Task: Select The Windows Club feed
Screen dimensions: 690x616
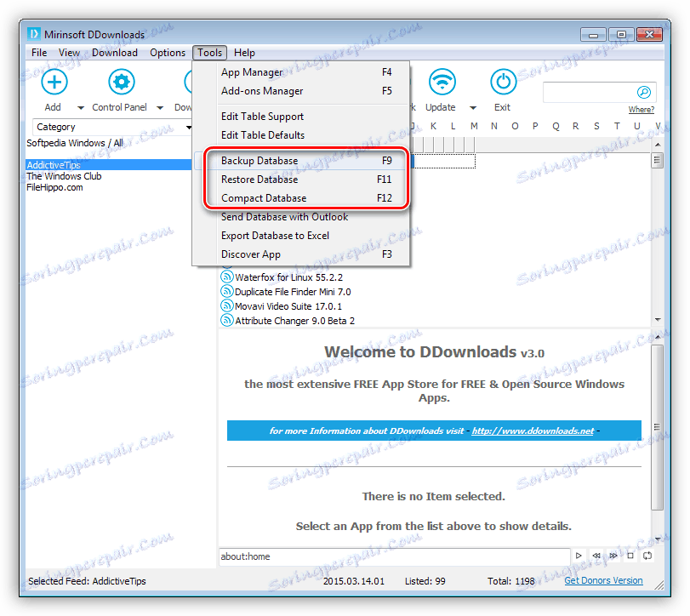Action: [64, 176]
